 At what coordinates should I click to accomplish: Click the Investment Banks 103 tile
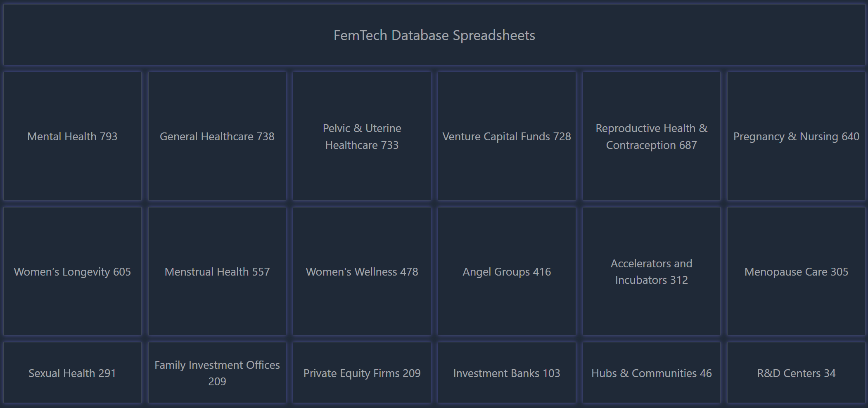pyautogui.click(x=507, y=373)
